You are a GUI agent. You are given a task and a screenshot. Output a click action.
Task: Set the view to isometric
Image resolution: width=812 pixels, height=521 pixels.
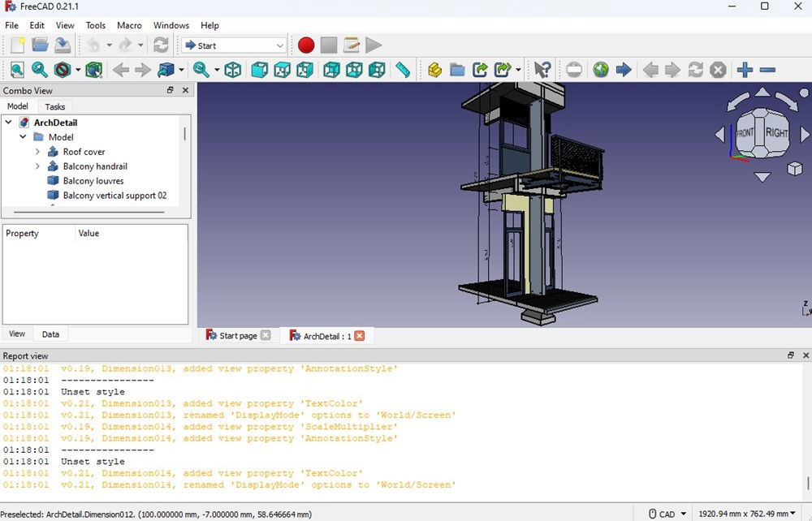233,70
